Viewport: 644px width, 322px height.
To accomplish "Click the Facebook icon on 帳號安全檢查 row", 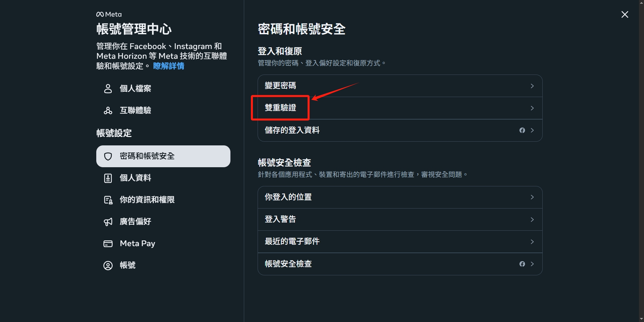I will click(x=522, y=264).
